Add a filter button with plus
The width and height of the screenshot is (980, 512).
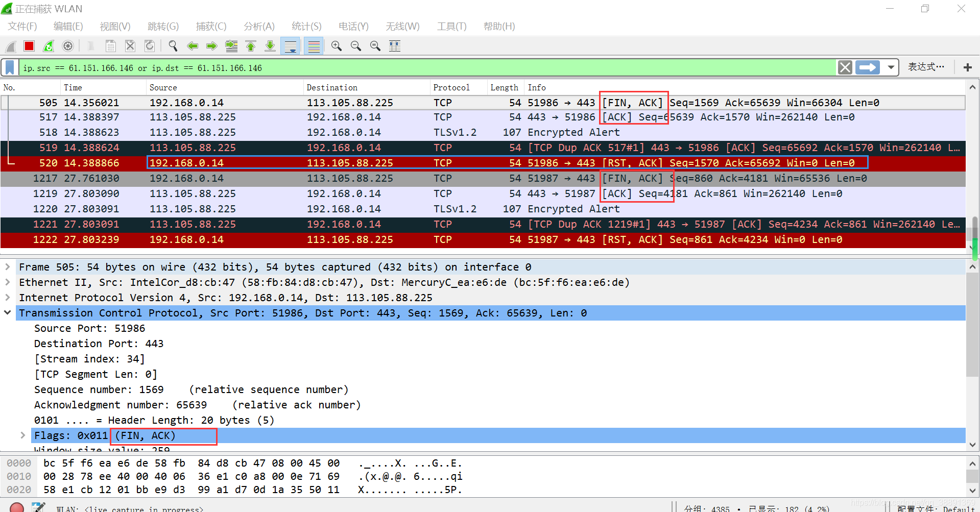tap(967, 67)
